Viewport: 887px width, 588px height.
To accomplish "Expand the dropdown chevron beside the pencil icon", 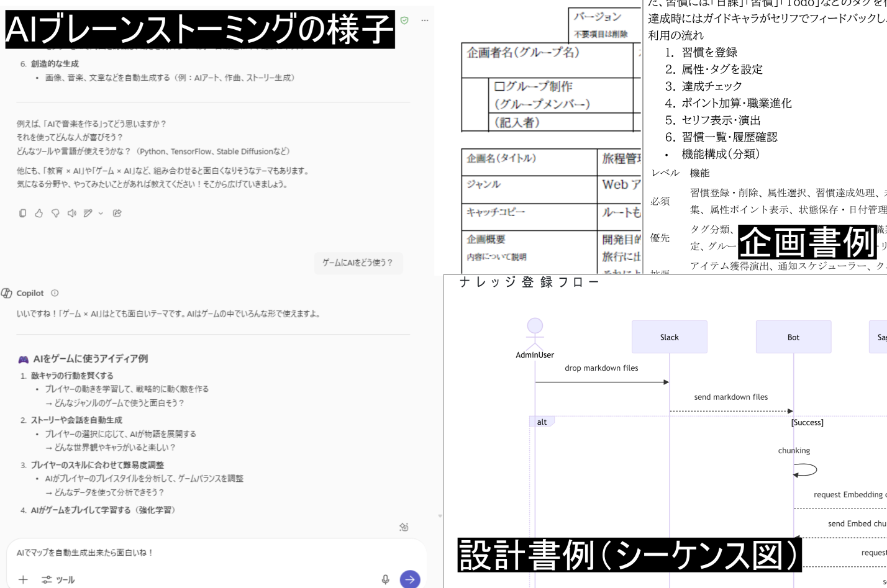I will coord(101,213).
